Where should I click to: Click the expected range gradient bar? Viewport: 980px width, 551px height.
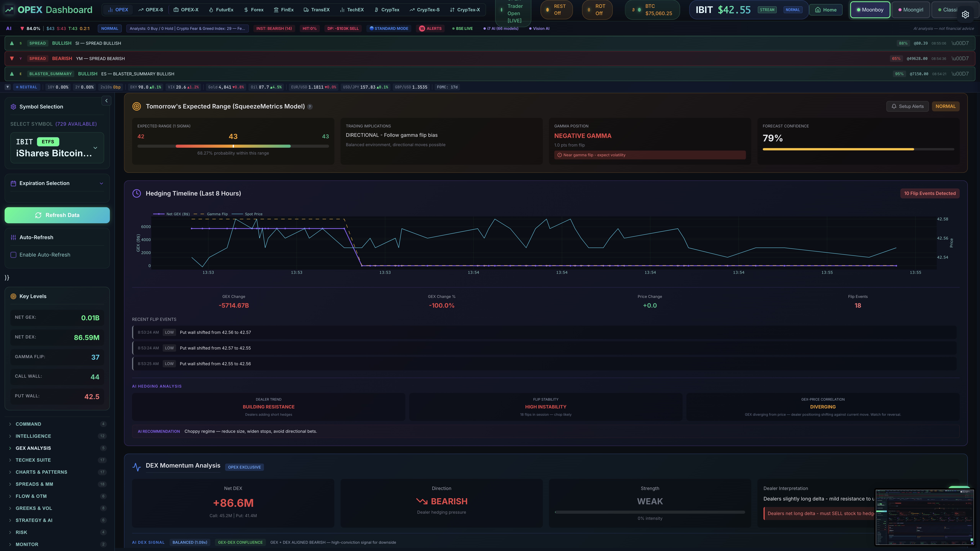click(233, 146)
